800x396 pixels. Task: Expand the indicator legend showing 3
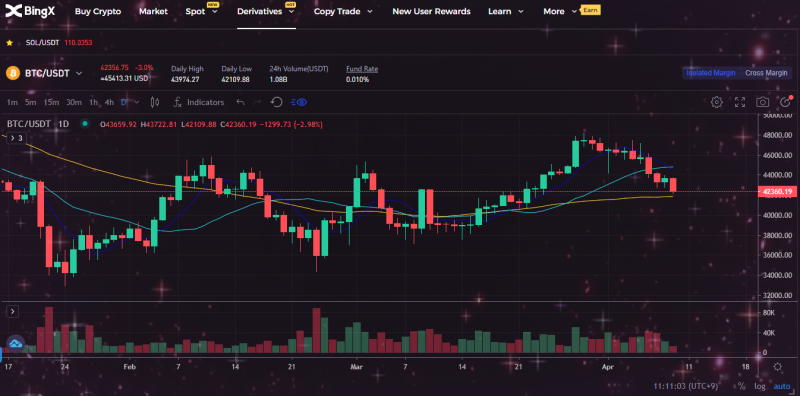click(x=15, y=138)
